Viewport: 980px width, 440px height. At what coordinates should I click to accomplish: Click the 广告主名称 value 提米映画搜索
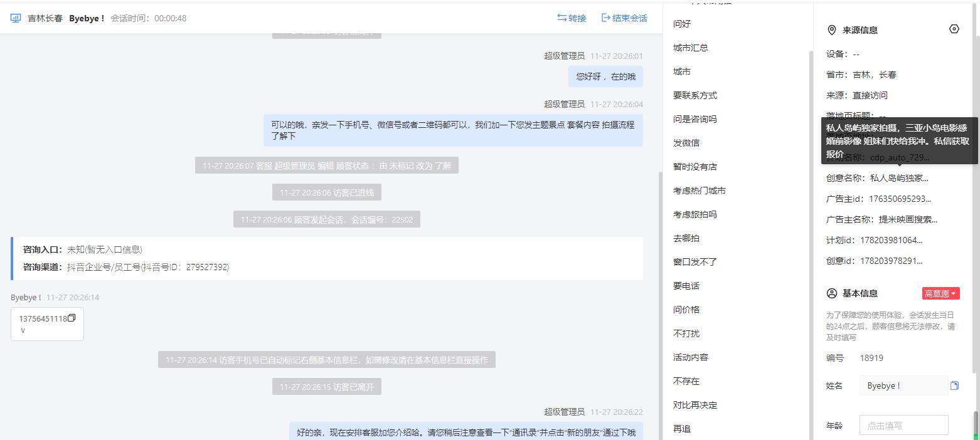point(908,219)
